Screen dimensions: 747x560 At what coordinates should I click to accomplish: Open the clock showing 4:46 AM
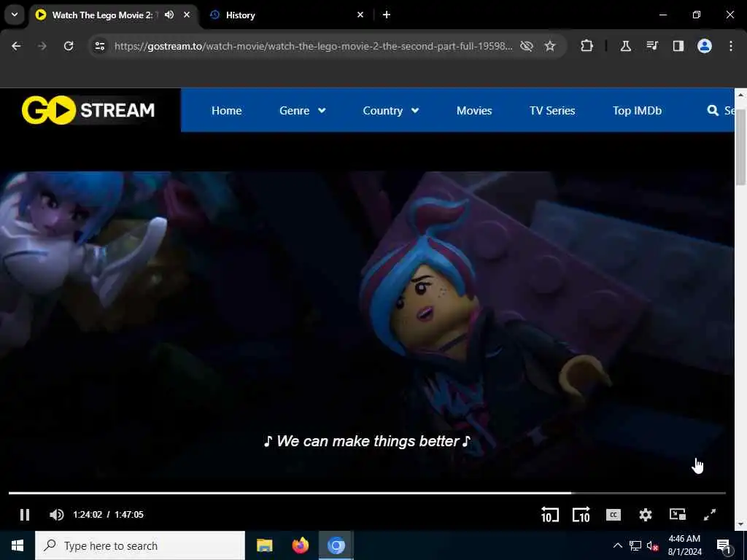(684, 545)
